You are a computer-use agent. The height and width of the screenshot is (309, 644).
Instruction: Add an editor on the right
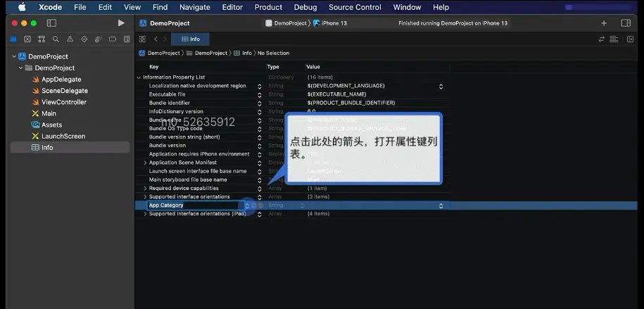click(631, 39)
